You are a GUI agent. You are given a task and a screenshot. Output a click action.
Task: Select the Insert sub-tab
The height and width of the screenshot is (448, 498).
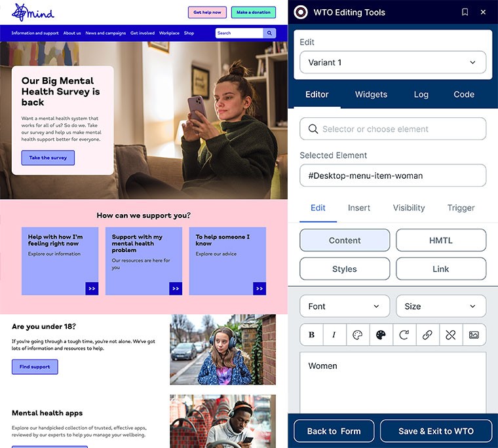click(359, 208)
